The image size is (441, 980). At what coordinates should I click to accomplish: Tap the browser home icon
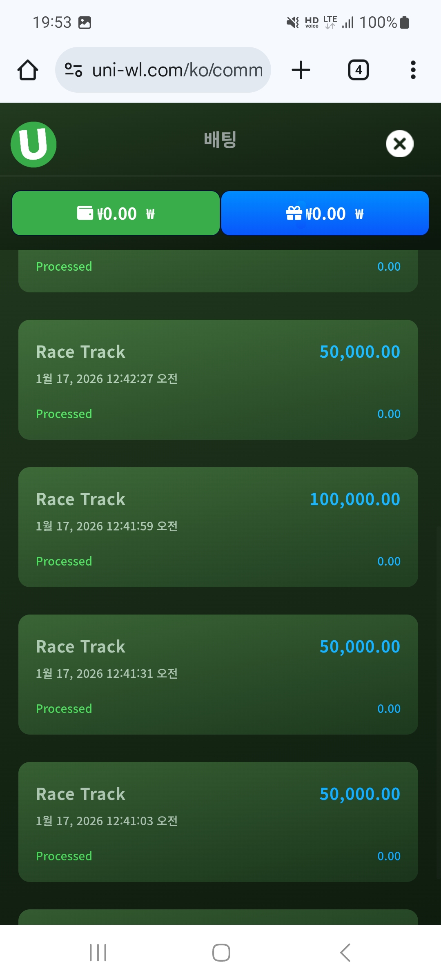(28, 70)
